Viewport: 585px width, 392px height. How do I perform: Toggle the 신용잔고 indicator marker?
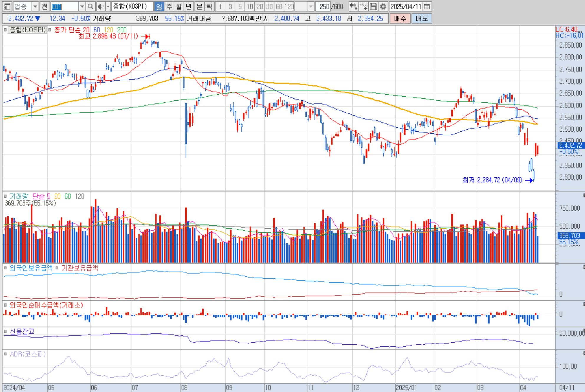point(5,331)
